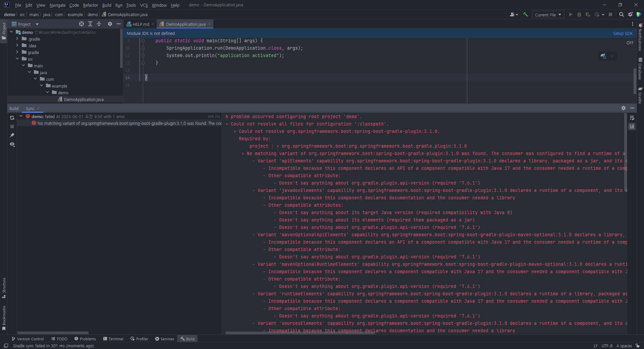This screenshot has width=644, height=349.
Task: Hide the Build panel with the minus icon
Action: click(632, 108)
